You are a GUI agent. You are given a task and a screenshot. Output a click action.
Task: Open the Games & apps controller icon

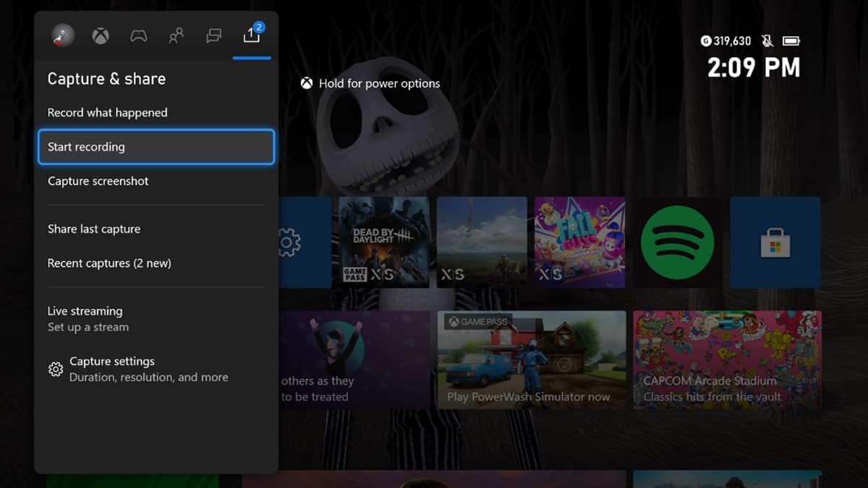click(137, 35)
